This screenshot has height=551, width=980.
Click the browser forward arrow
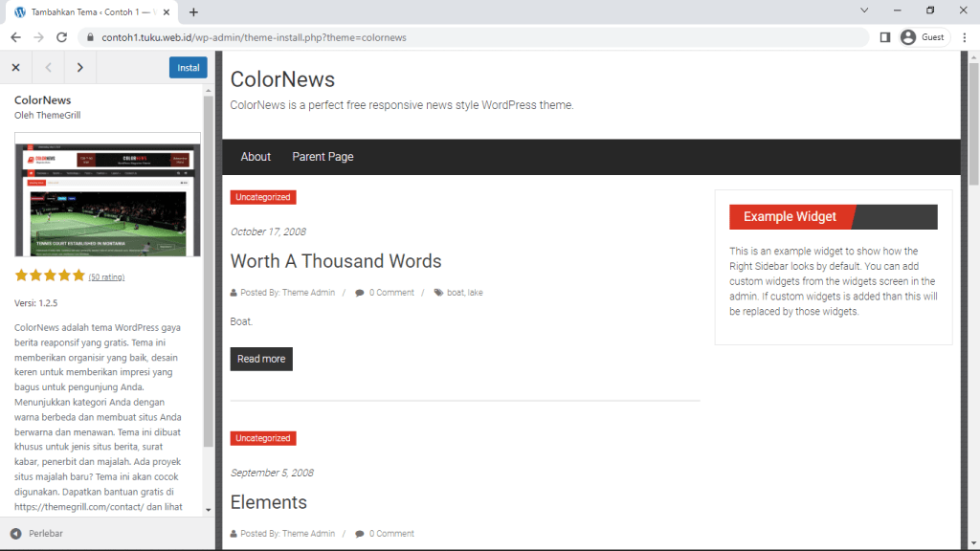coord(38,37)
